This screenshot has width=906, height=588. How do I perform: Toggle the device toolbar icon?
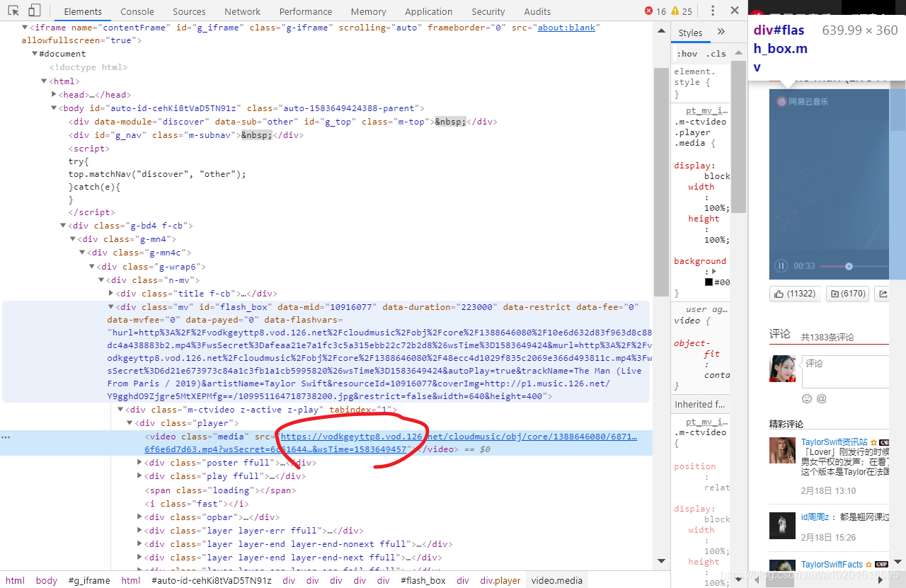point(35,11)
